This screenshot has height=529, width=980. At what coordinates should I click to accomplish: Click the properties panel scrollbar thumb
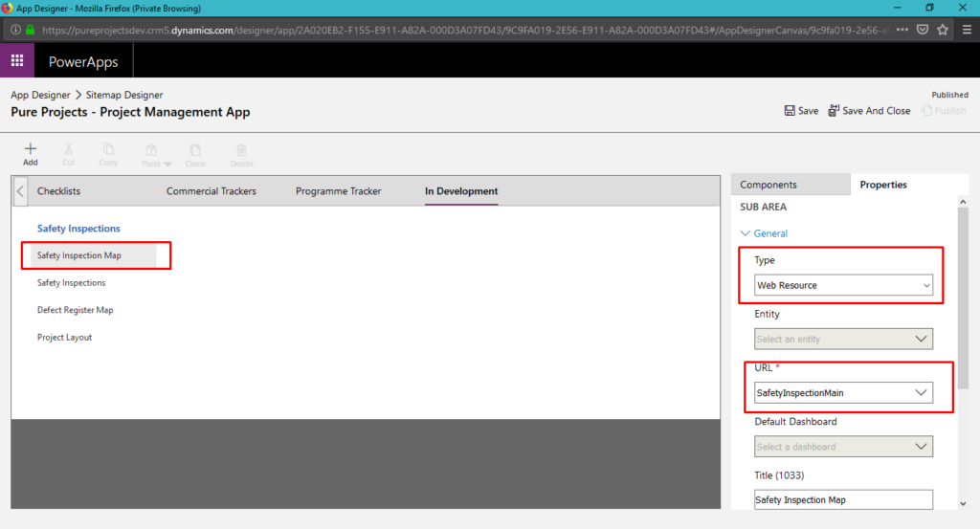click(963, 298)
